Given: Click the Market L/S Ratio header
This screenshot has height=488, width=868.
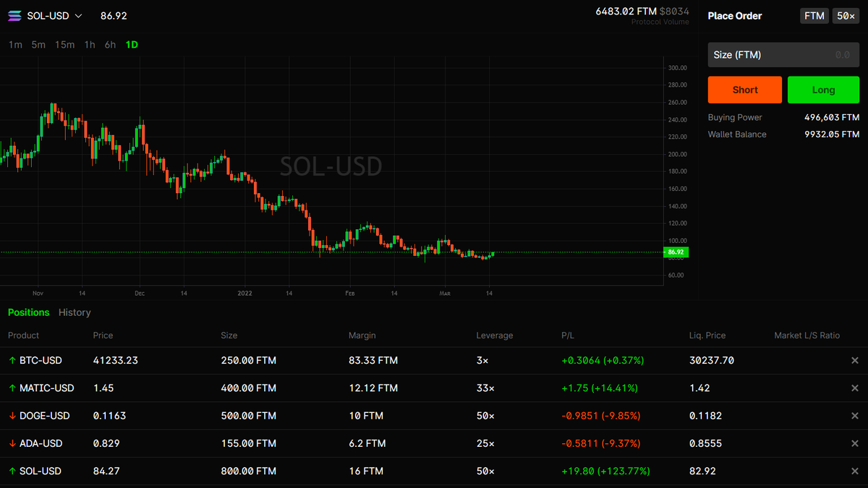Looking at the screenshot, I should pyautogui.click(x=807, y=335).
